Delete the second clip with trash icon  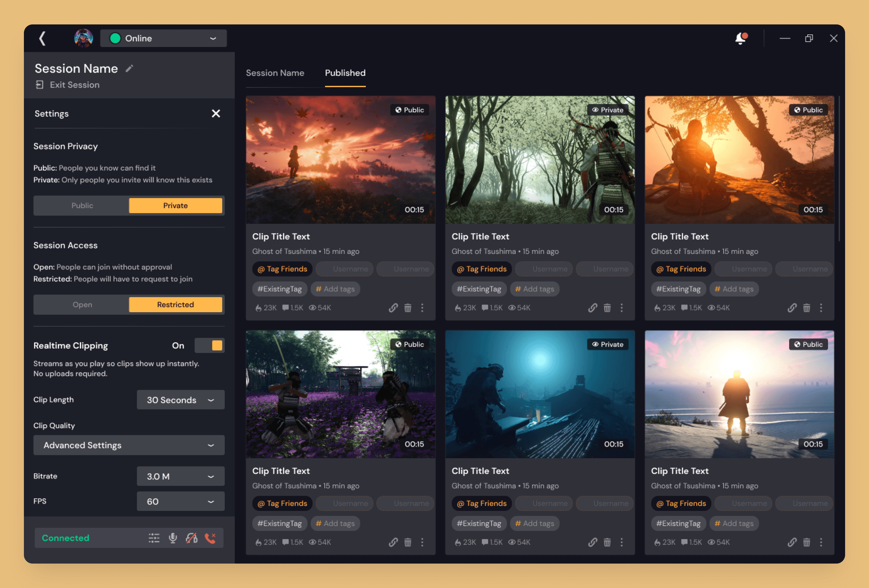(x=607, y=308)
